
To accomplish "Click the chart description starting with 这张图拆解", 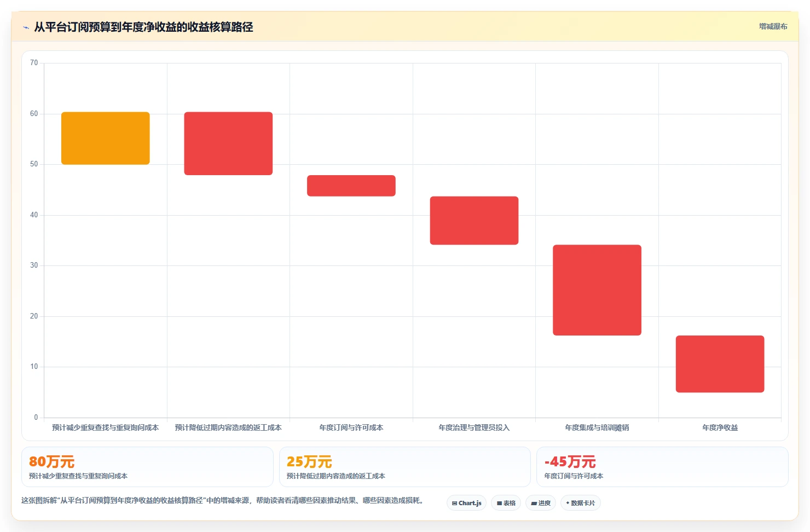I will [223, 500].
